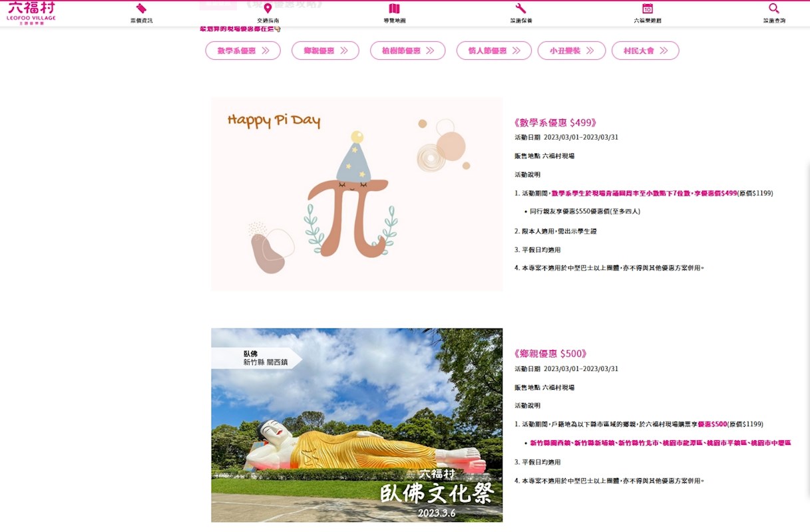The width and height of the screenshot is (810, 532).
Task: Open the Happy Pi Day promo image
Action: (357, 194)
